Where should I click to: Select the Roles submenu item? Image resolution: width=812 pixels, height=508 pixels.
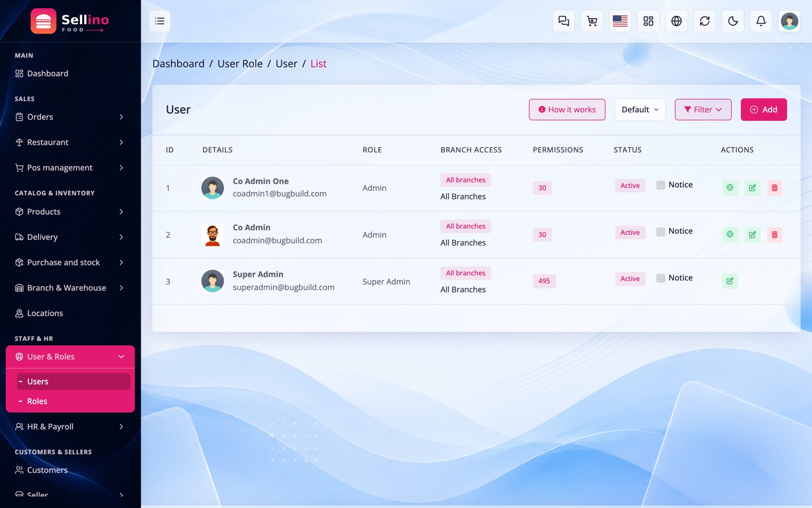tap(73, 401)
